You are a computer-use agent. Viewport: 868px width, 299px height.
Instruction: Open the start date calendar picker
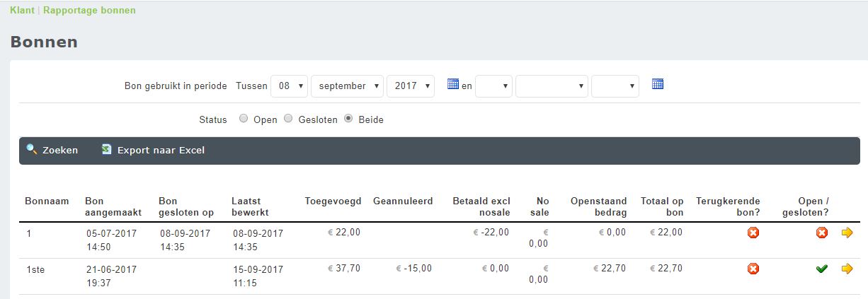pos(453,84)
